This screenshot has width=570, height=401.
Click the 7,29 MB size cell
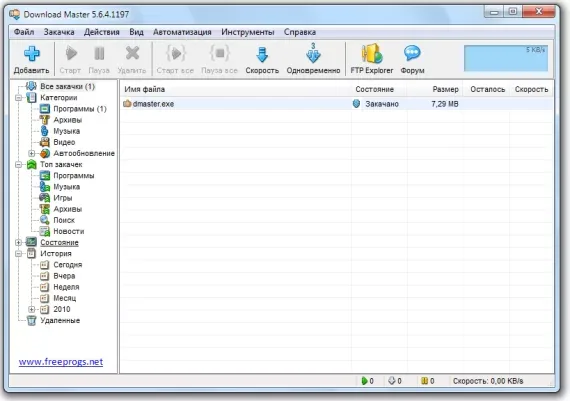tap(445, 104)
